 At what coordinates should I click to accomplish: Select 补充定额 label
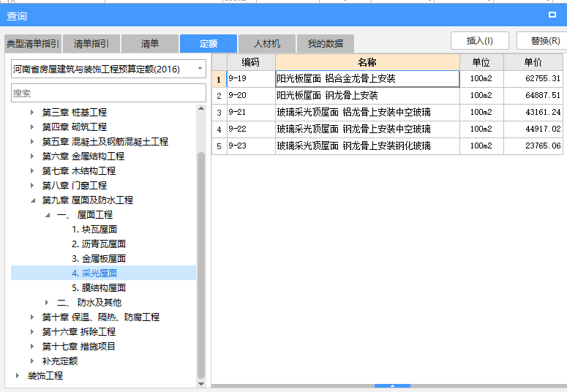(60, 361)
